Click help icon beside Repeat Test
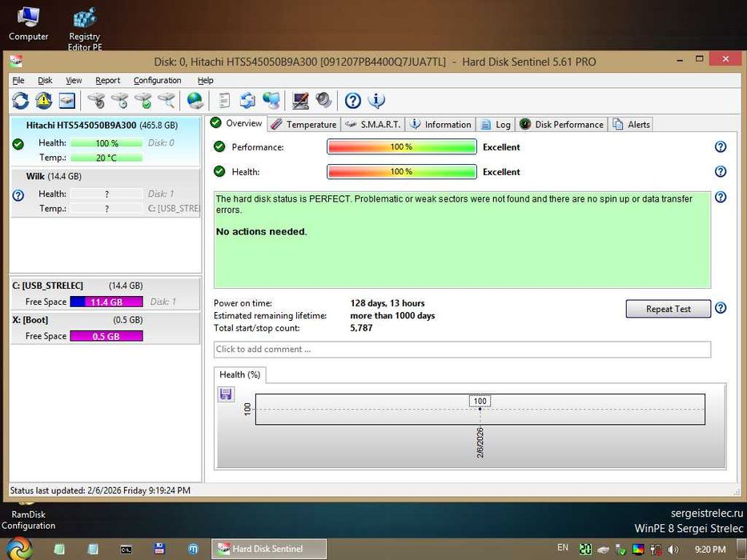The width and height of the screenshot is (747, 560). (x=721, y=308)
